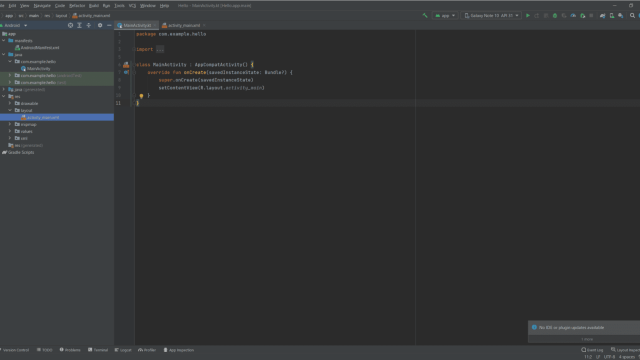Screen dimensions: 640x360
Task: Click the LF line separator in status bar
Action: coord(598,357)
